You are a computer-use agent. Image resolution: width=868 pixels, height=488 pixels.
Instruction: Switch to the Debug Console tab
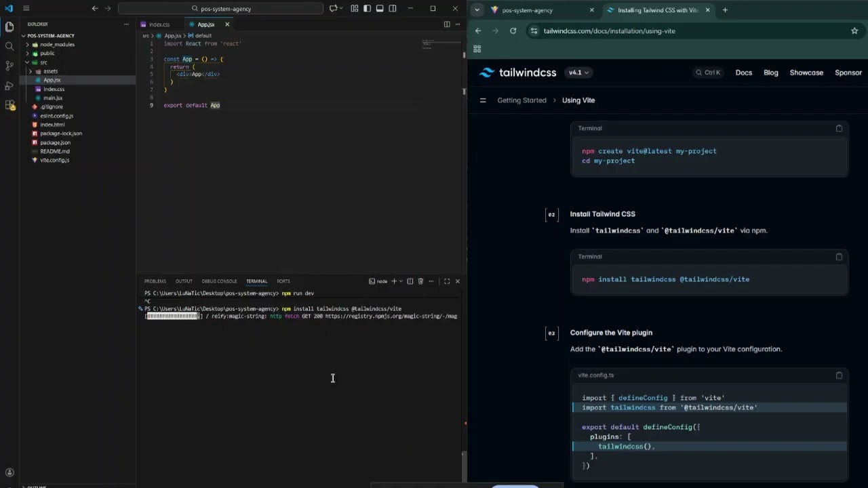coord(219,281)
